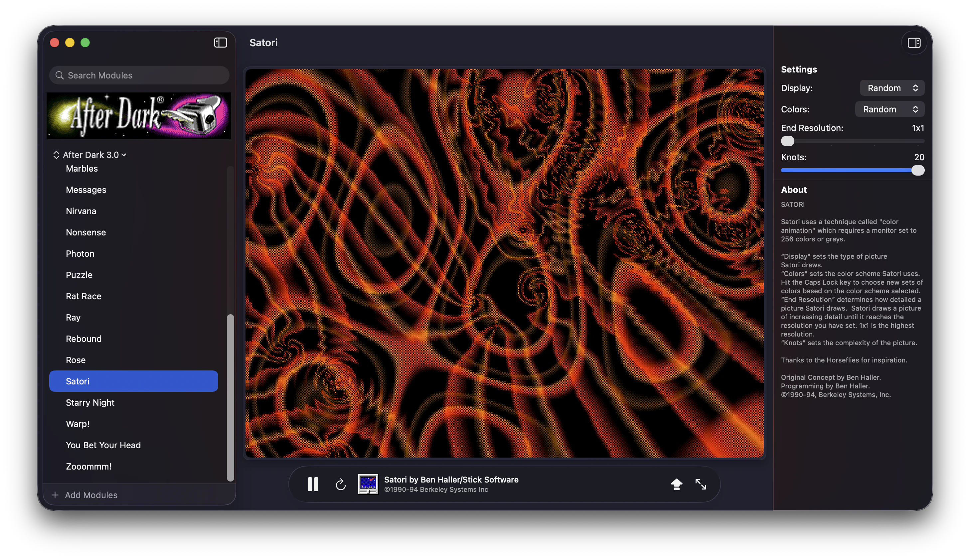Expand the After Dark 3.0 collection selector
The height and width of the screenshot is (560, 970).
point(94,155)
